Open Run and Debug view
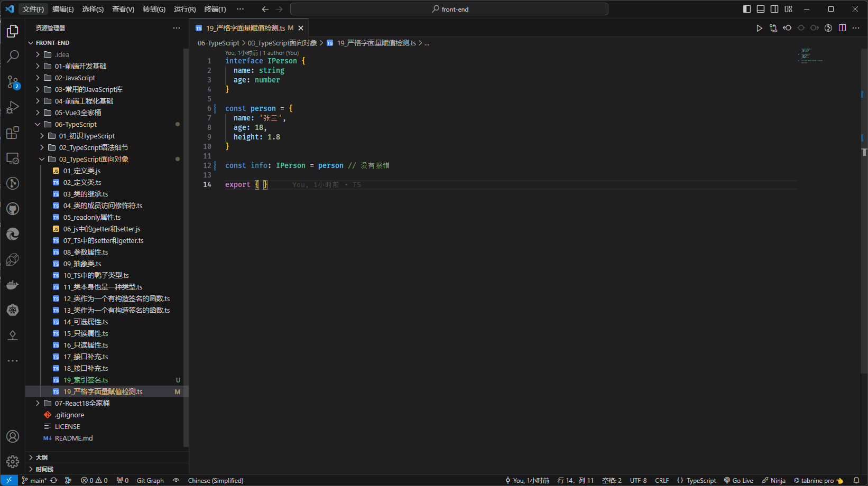 (x=13, y=107)
